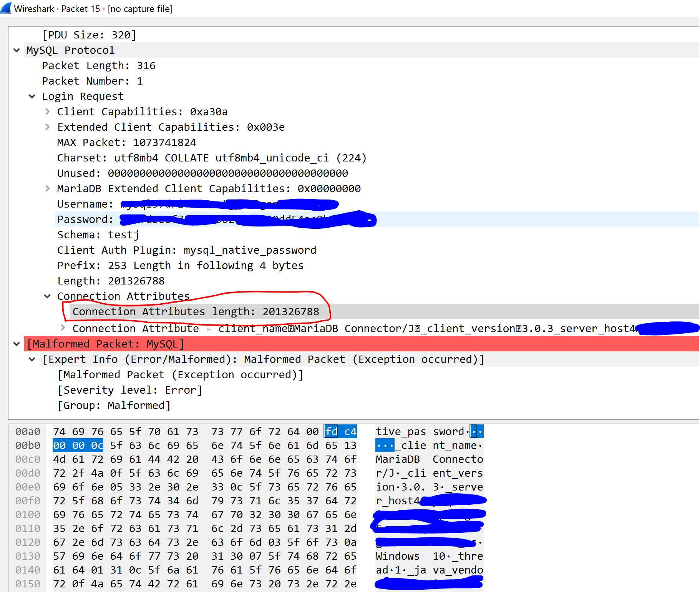Collapse the Login Request section
This screenshot has height=592, width=700.
click(x=32, y=96)
